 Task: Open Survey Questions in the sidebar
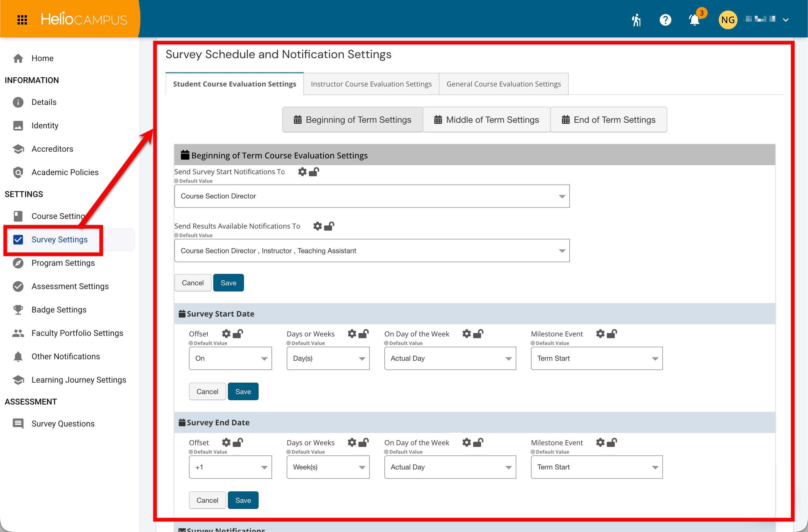63,424
